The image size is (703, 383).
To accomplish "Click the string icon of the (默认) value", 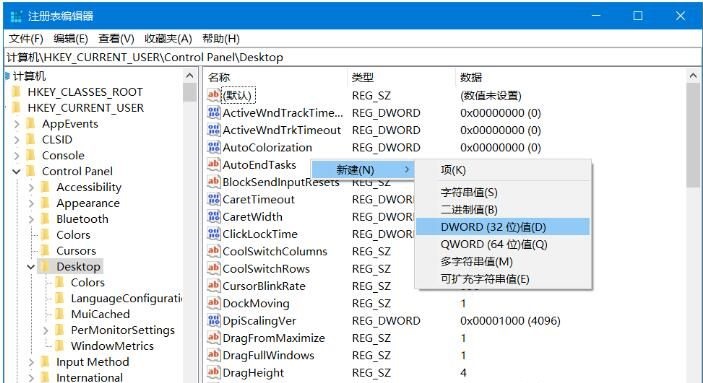I will (x=213, y=95).
